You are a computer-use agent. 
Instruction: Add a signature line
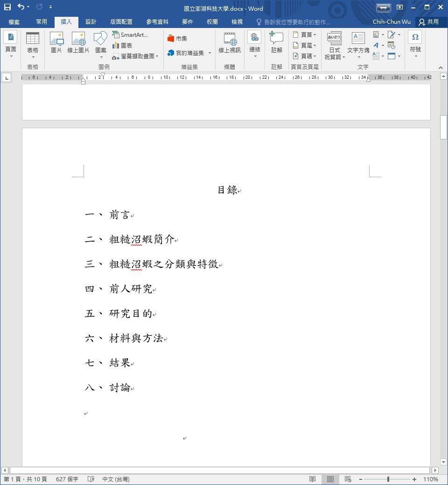click(392, 35)
